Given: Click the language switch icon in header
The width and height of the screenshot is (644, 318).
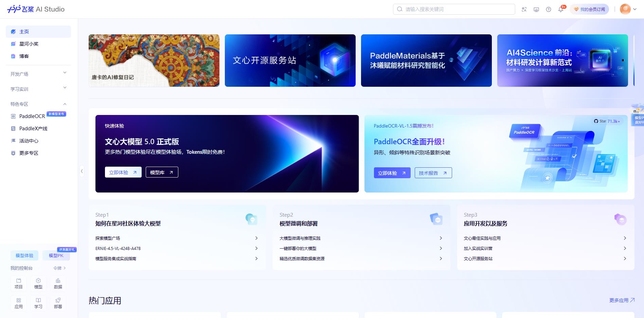Looking at the screenshot, I should (524, 9).
